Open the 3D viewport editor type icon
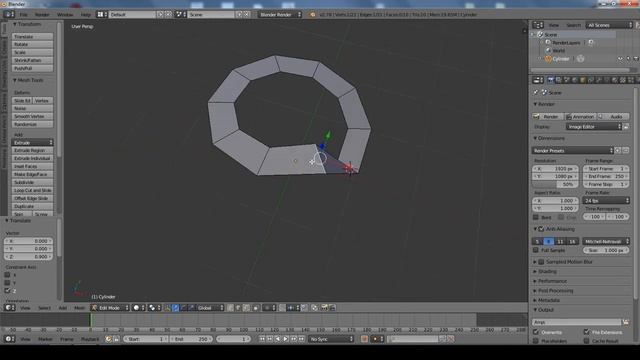Viewport: 640px width, 360px height. 9,308
